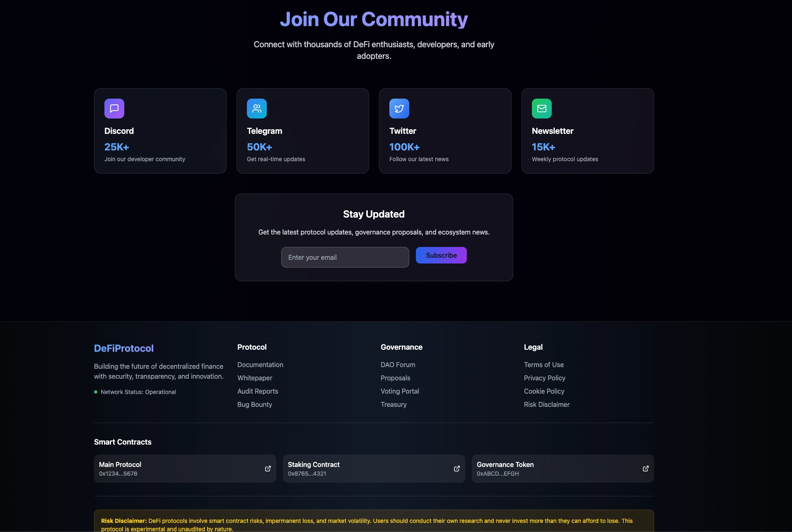The height and width of the screenshot is (532, 792).
Task: Click the Governance Token contract card
Action: (x=563, y=469)
